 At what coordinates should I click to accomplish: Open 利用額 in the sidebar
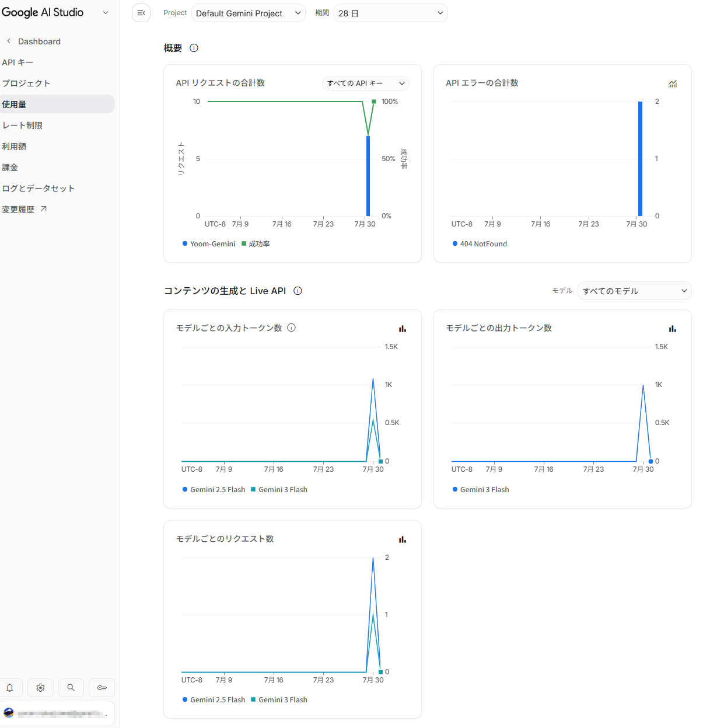(x=14, y=147)
